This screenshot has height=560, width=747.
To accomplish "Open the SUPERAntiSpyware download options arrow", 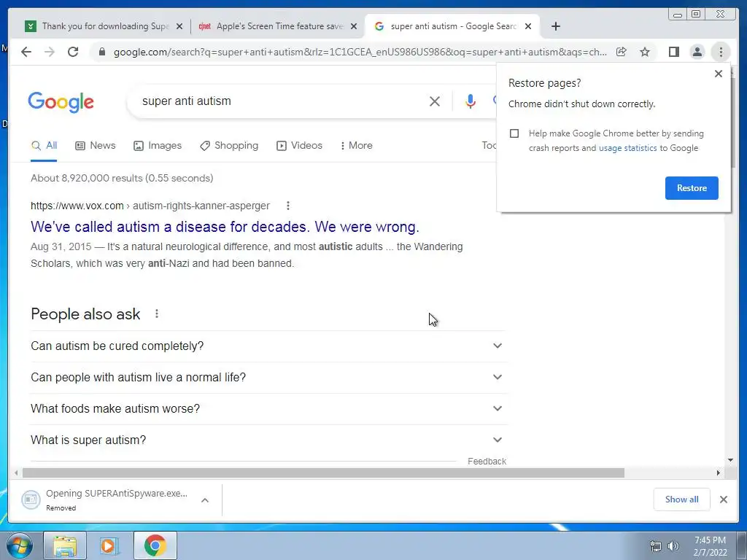I will coord(205,500).
